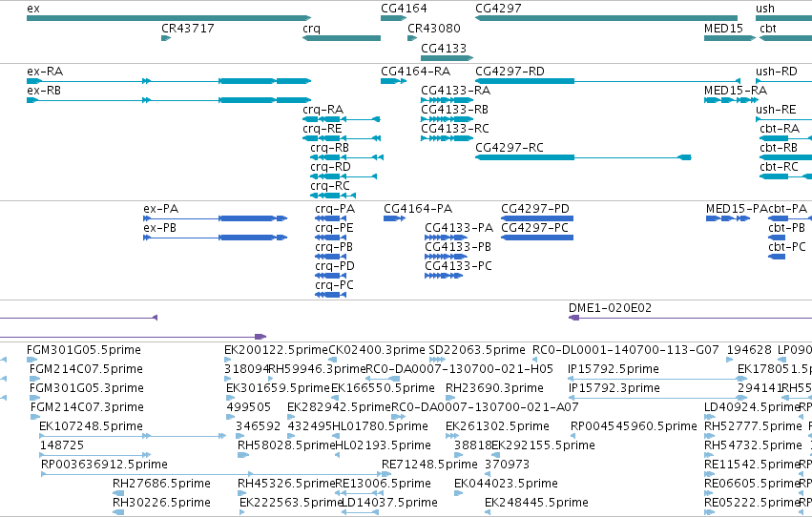Viewport: 812px width, 517px height.
Task: Select transcript ex-RB
Action: [x=169, y=100]
